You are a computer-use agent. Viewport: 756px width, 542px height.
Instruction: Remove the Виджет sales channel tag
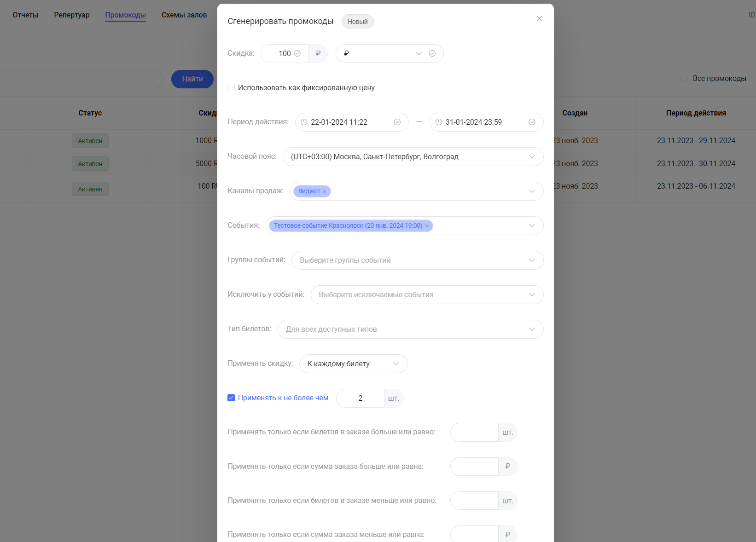point(325,191)
